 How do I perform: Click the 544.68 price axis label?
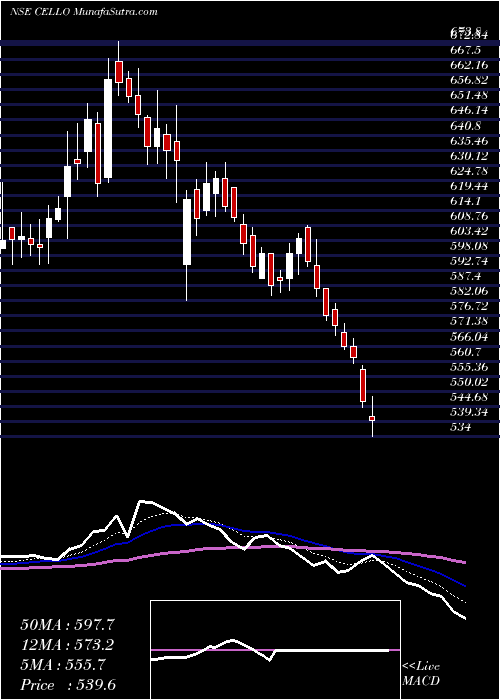pos(469,397)
